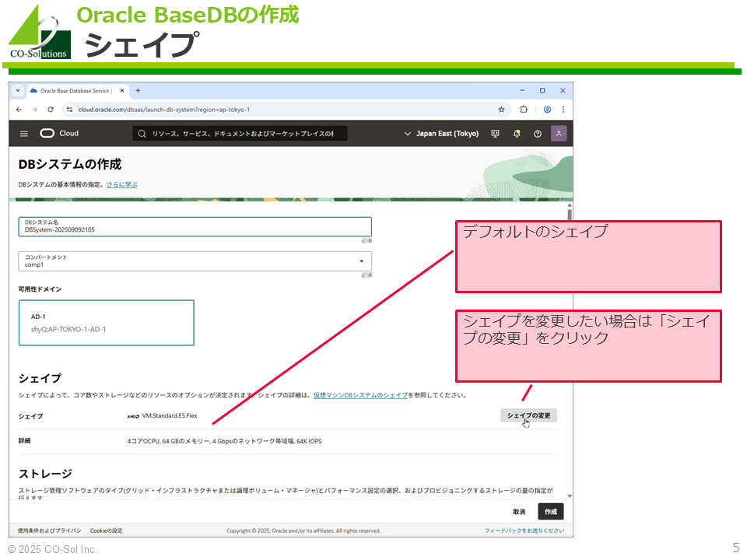Click the VM.Standard.E5.Flex shape text

(x=170, y=415)
